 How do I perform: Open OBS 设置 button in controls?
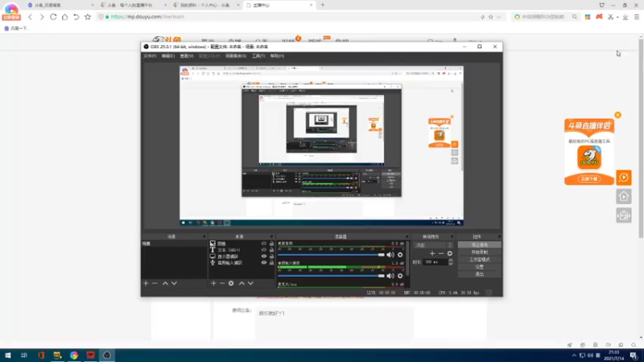pyautogui.click(x=479, y=267)
